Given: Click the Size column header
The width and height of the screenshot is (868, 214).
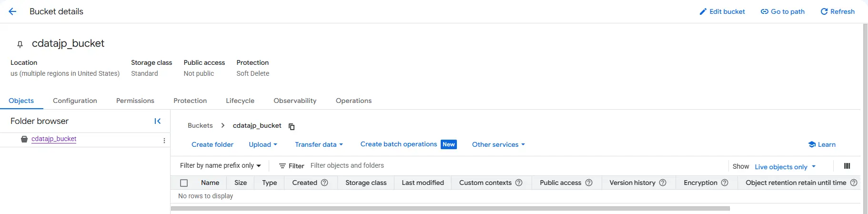Looking at the screenshot, I should (241, 183).
